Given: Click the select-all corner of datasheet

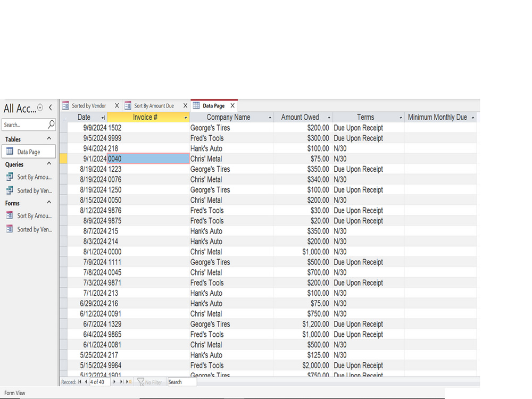Looking at the screenshot, I should (63, 117).
